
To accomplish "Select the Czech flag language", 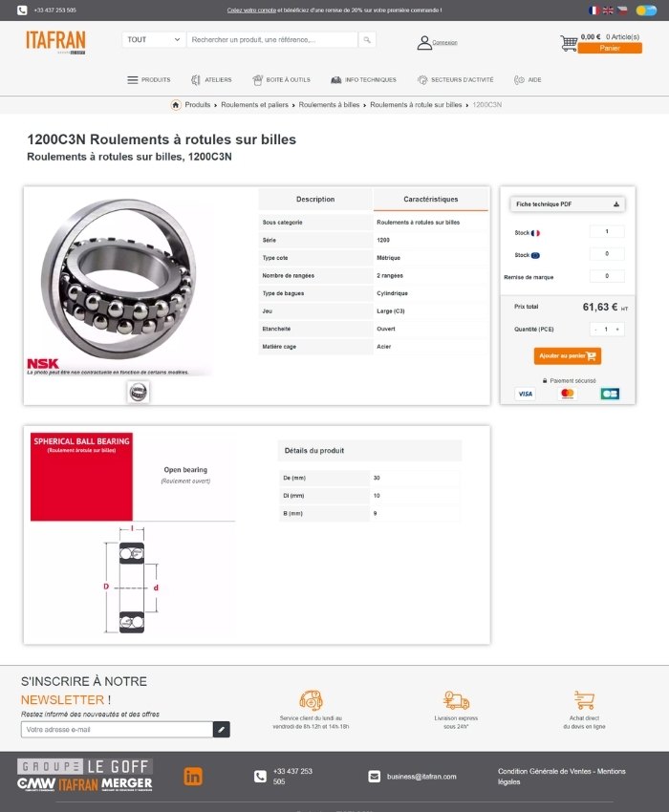I will pos(622,11).
